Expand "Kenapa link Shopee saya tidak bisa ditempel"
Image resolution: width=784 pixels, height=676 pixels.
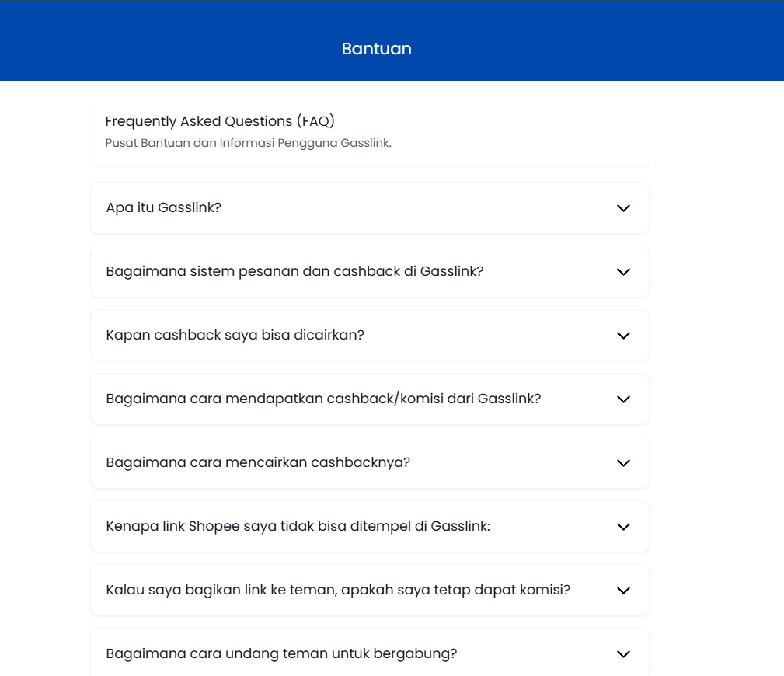(298, 527)
